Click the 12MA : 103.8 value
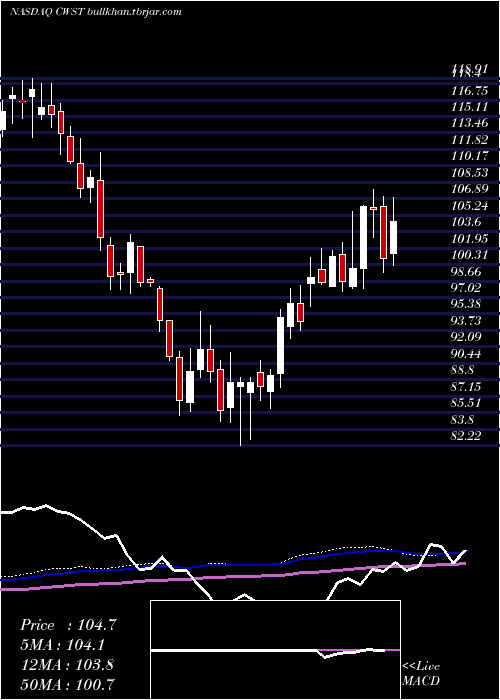The height and width of the screenshot is (700, 500). coord(67,665)
